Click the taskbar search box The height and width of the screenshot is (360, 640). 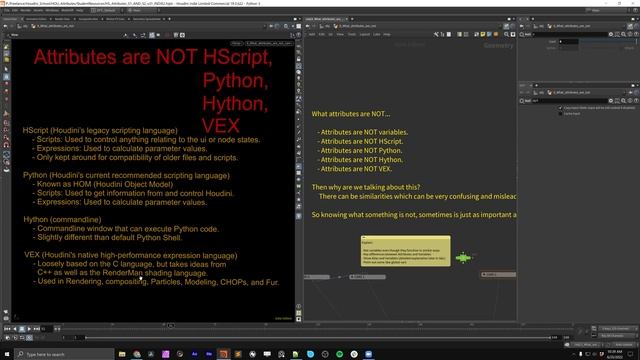pyautogui.click(x=64, y=354)
